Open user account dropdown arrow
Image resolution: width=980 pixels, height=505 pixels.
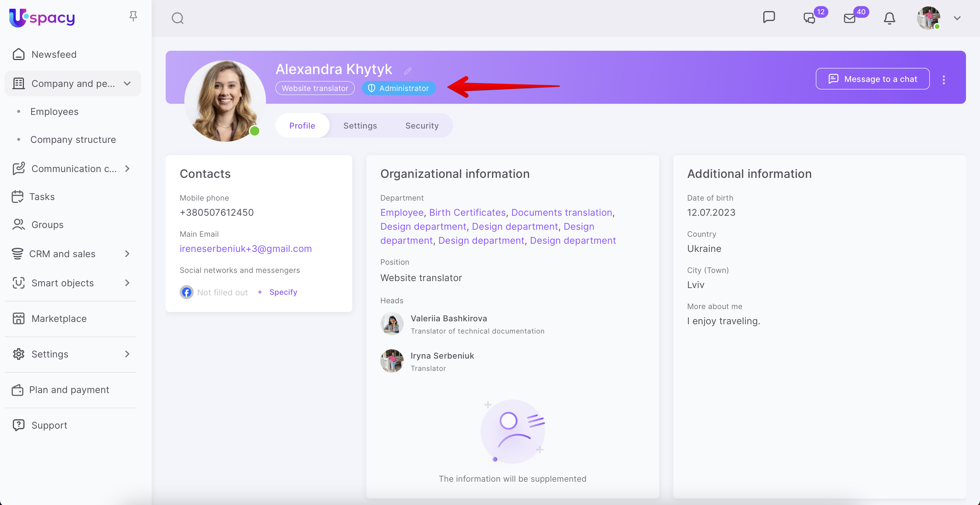tap(957, 18)
